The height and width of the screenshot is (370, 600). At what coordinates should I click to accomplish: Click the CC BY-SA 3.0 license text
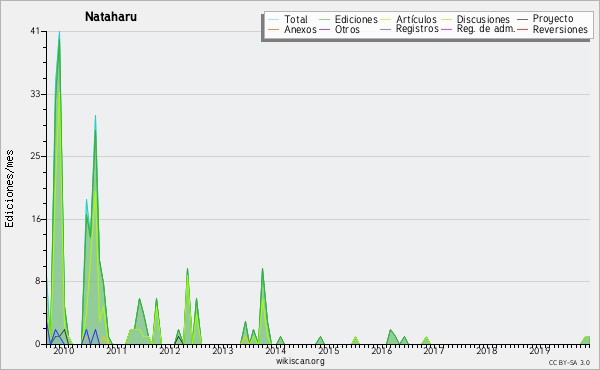(x=569, y=362)
